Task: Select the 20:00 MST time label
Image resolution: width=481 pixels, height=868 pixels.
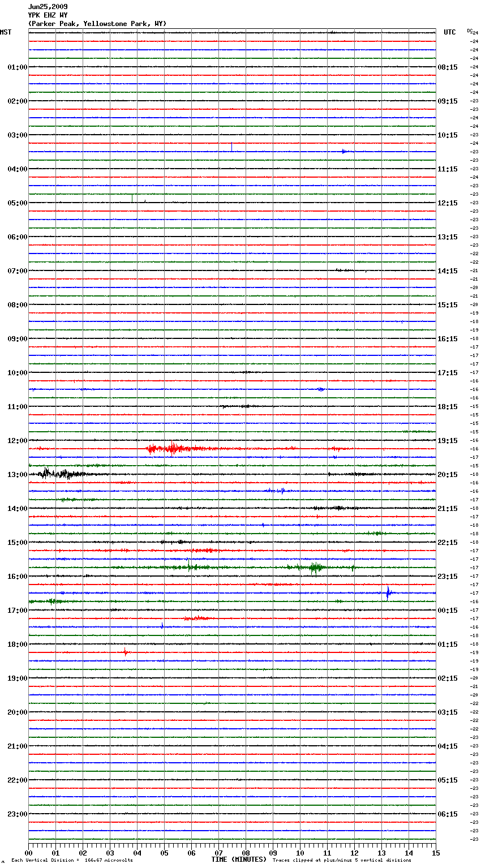Action: (x=18, y=712)
